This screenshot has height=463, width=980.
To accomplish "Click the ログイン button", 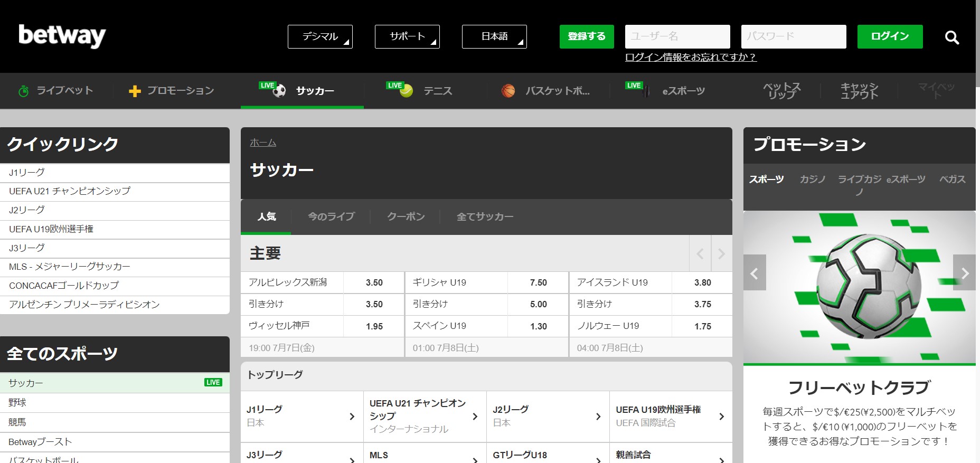I will pos(890,36).
